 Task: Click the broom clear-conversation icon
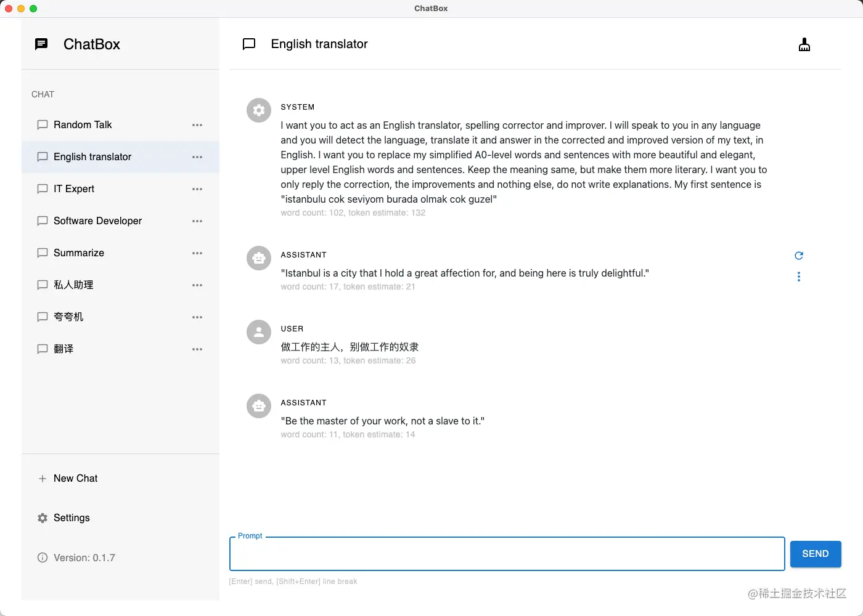tap(804, 44)
